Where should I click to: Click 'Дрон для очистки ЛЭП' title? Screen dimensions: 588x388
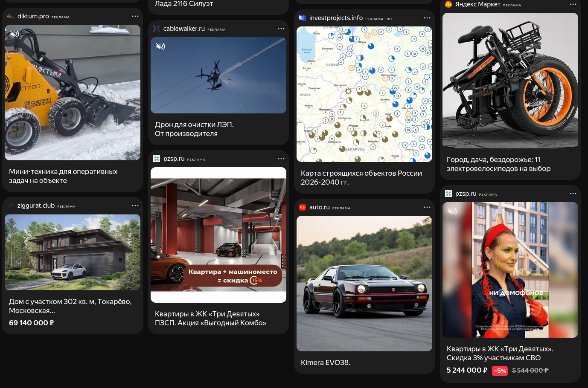pos(194,129)
